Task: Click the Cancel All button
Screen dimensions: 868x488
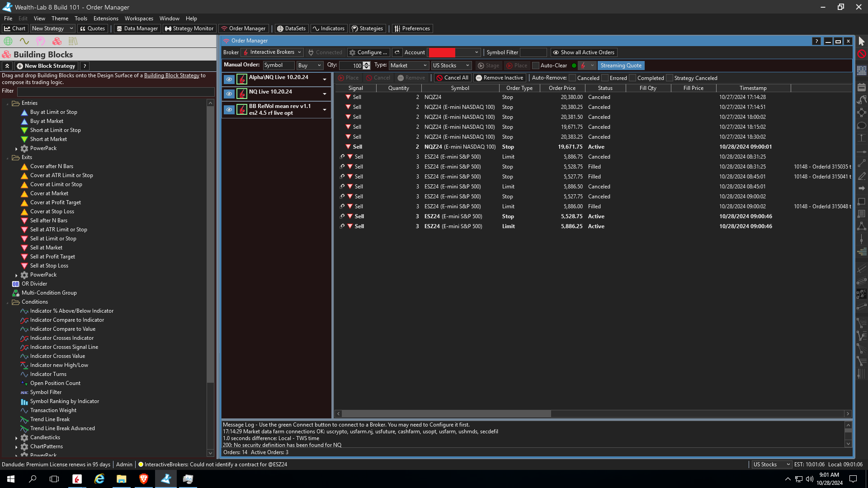Action: (x=452, y=78)
